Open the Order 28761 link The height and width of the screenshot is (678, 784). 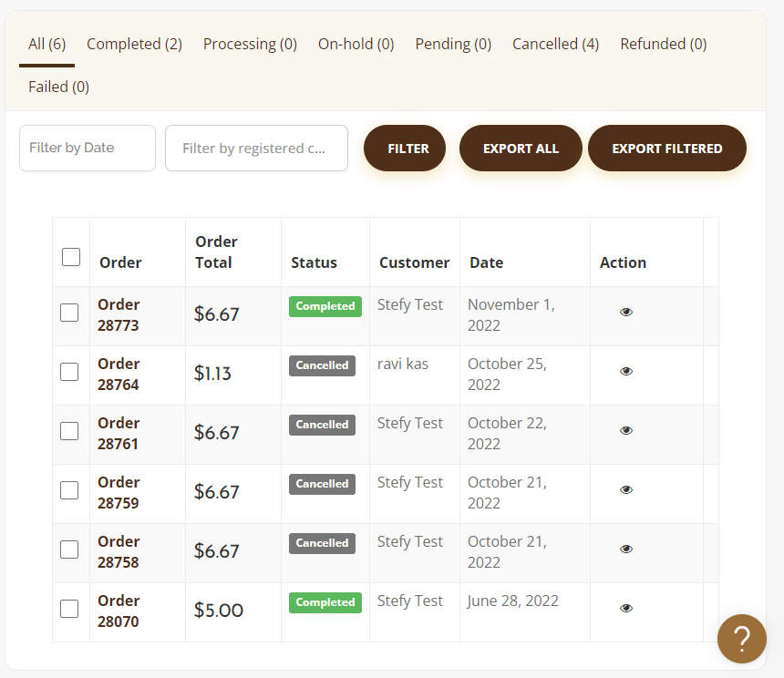tap(119, 433)
